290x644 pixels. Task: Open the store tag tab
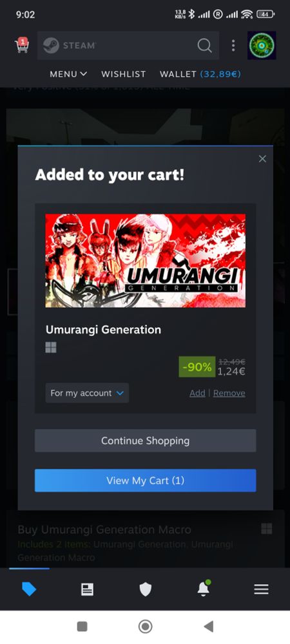pos(29,589)
